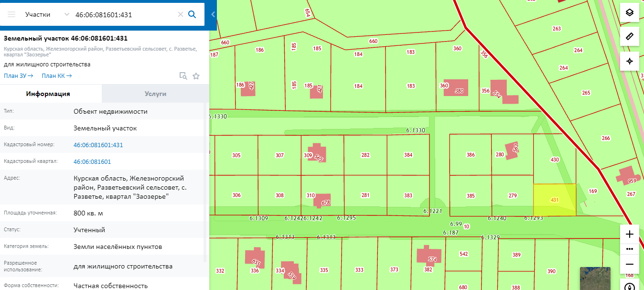Click status value Учтенный

tap(89, 230)
